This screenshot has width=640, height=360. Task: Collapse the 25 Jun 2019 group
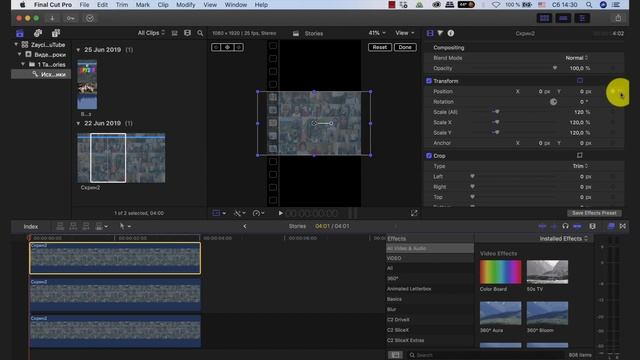coord(78,50)
